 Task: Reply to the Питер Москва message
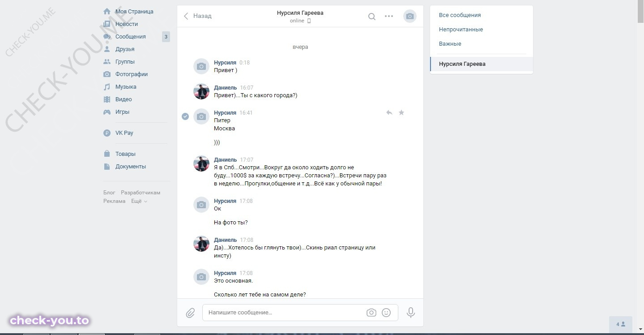(x=389, y=112)
